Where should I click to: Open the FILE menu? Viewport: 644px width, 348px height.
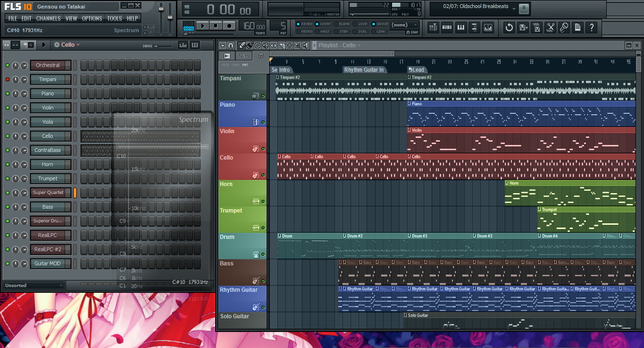click(x=13, y=18)
